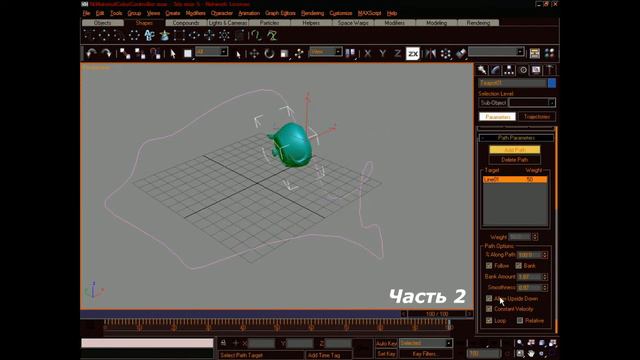Click the % Along Path spinner arrows
Image resolution: width=640 pixels, height=360 pixels.
click(x=545, y=255)
